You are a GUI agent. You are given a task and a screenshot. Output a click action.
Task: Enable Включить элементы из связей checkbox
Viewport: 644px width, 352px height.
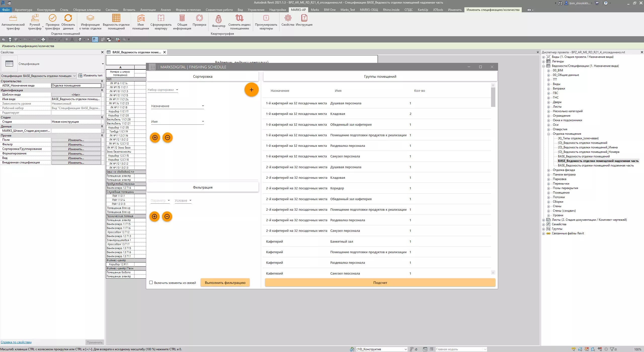pyautogui.click(x=151, y=282)
